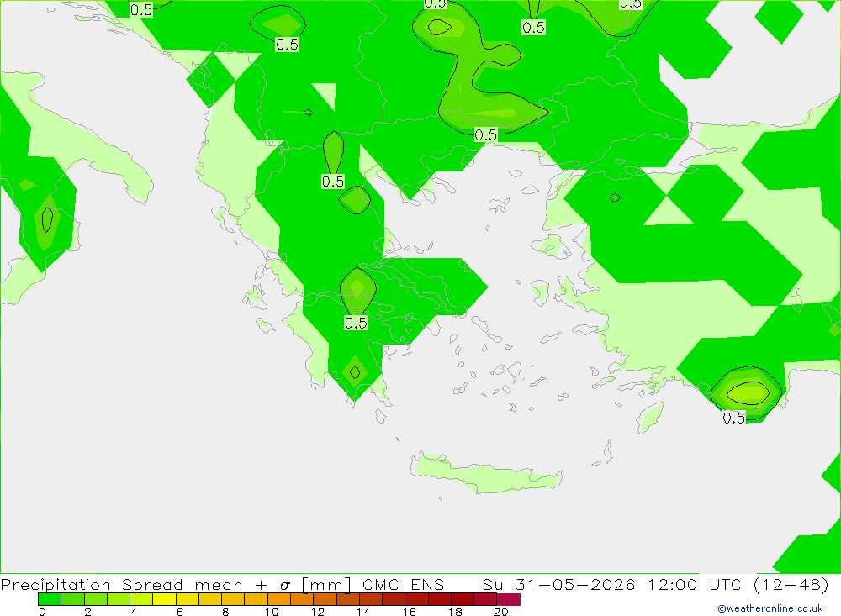Click the 0.5 contour label nearest the Adriatic coast
The height and width of the screenshot is (616, 841).
coord(141,9)
